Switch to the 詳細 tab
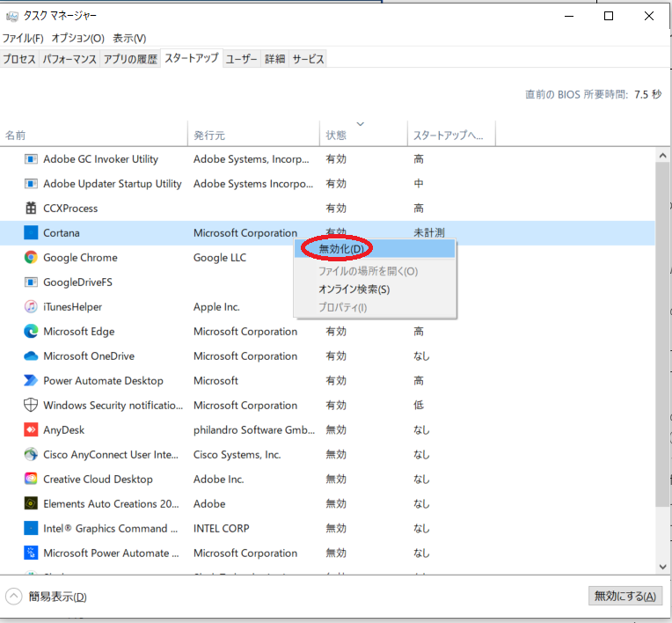 274,59
